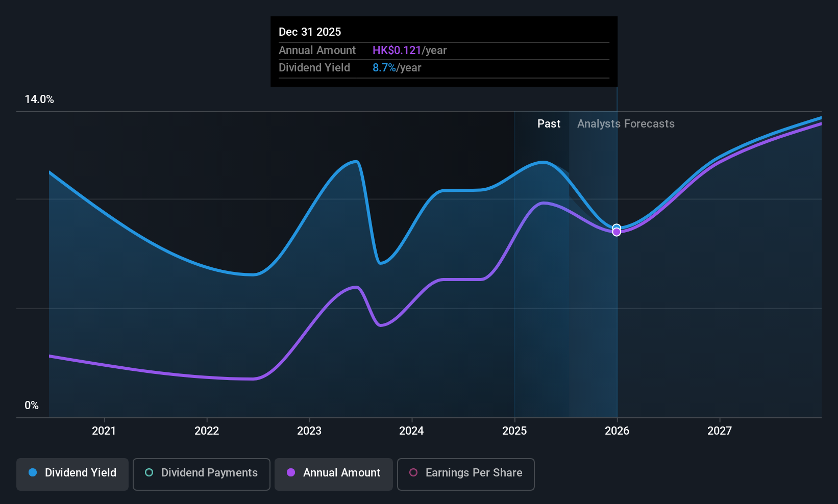838x504 pixels.
Task: Click the HK$0.121/year annual amount value
Action: click(409, 51)
